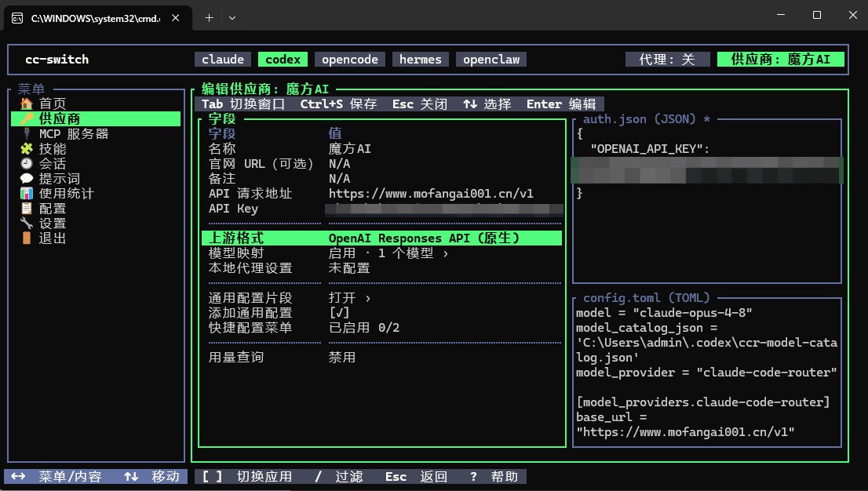The width and height of the screenshot is (868, 491).
Task: Click the Esc 返回 footer hint
Action: point(416,477)
